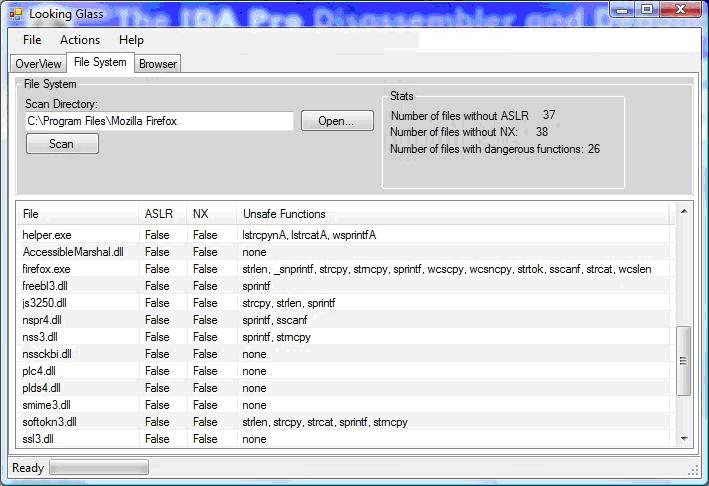Viewport: 709px width, 486px height.
Task: Click the NX False value for helper.exe
Action: (x=205, y=235)
